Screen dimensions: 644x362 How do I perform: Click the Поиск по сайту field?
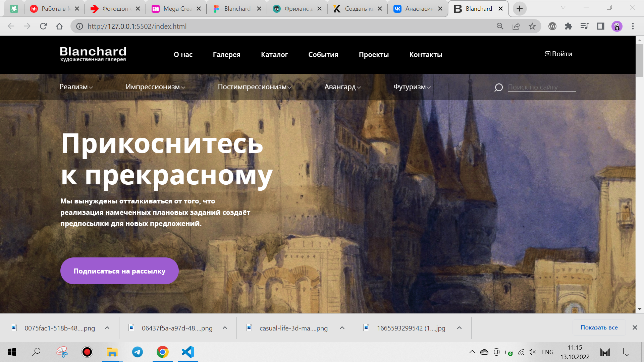click(541, 87)
